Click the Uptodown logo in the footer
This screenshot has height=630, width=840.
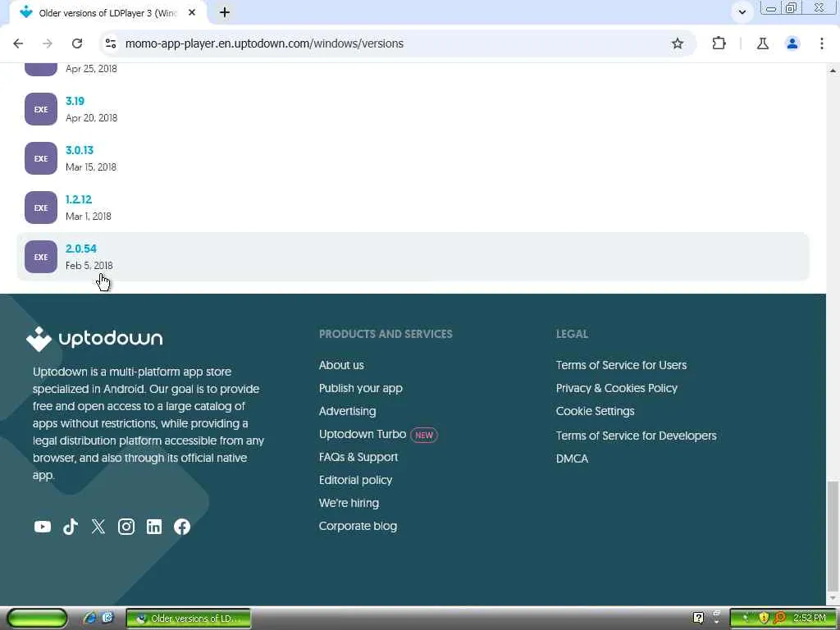pos(94,339)
